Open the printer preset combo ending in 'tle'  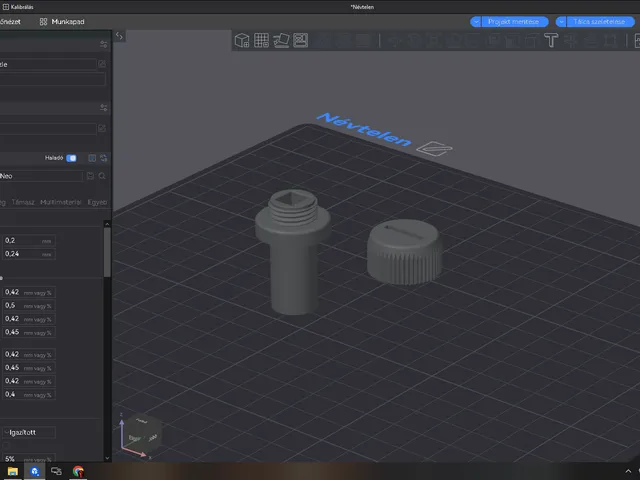pyautogui.click(x=48, y=64)
